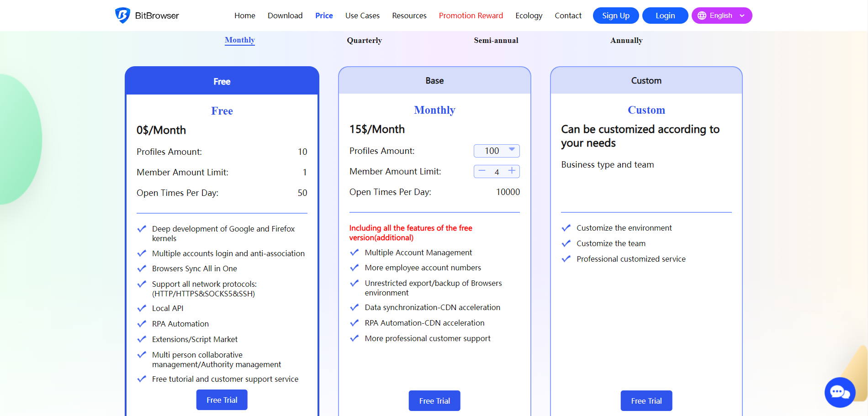Click the BitBrowser brand name text
The width and height of the screenshot is (868, 416).
coord(157,16)
